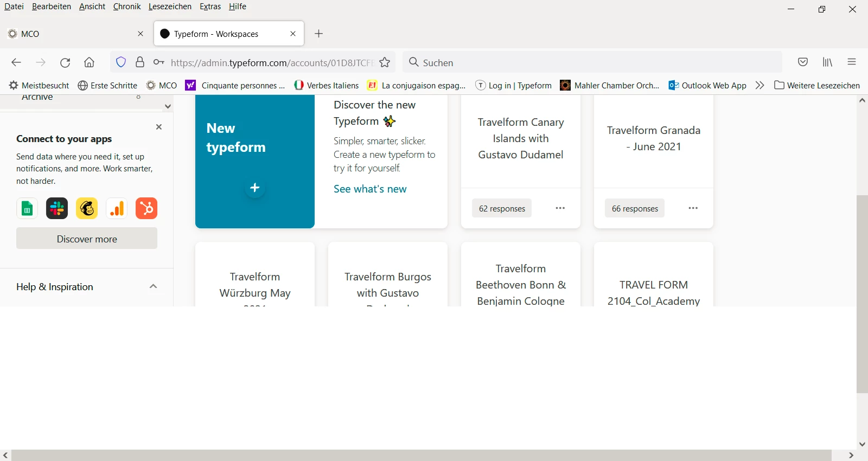Open Erste Schritte bookmark
Viewport: 868px width, 461px height.
point(107,85)
